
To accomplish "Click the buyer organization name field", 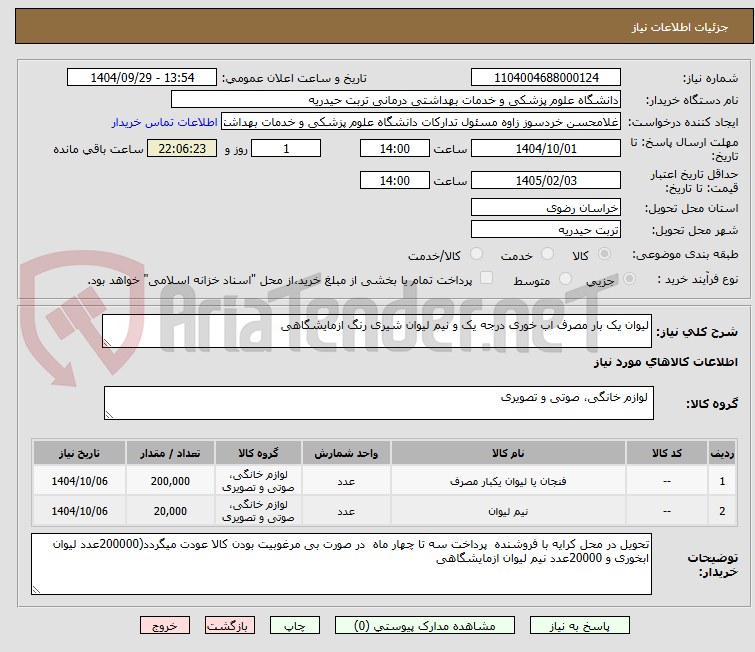I will tap(396, 100).
